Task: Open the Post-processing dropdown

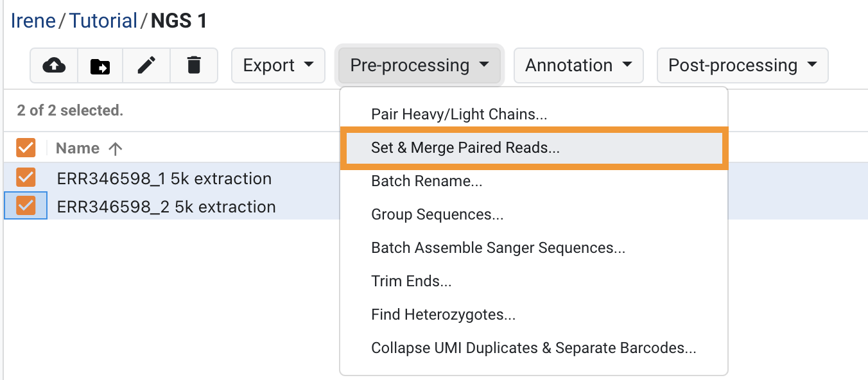Action: 742,65
